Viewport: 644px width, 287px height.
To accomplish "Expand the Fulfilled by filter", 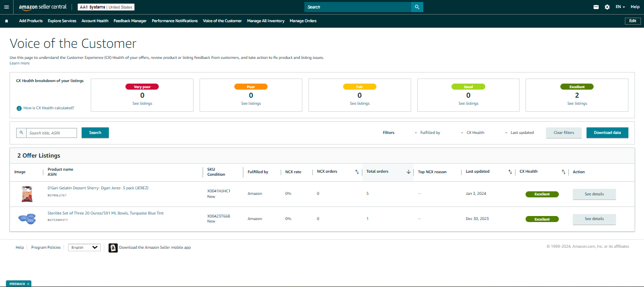I will [427, 133].
